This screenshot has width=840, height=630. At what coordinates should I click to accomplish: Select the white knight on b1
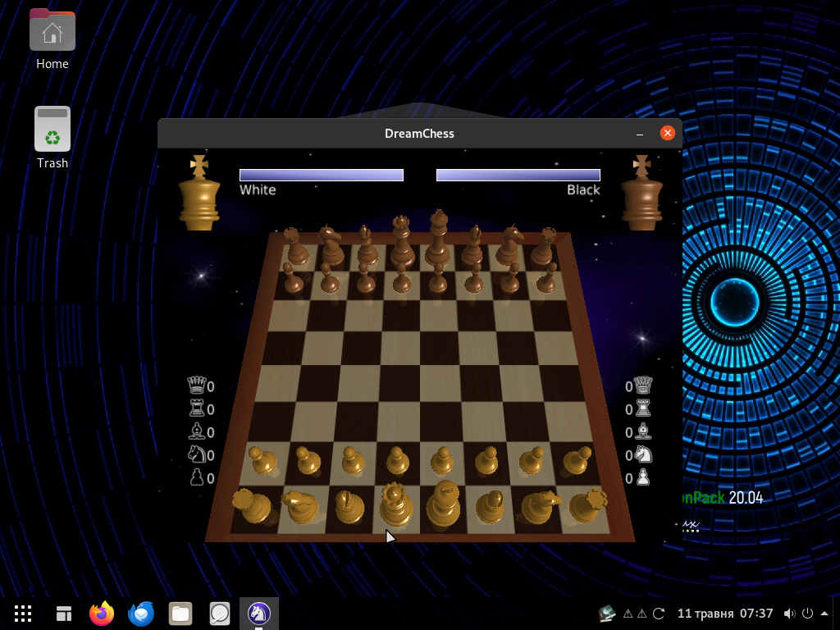[300, 507]
